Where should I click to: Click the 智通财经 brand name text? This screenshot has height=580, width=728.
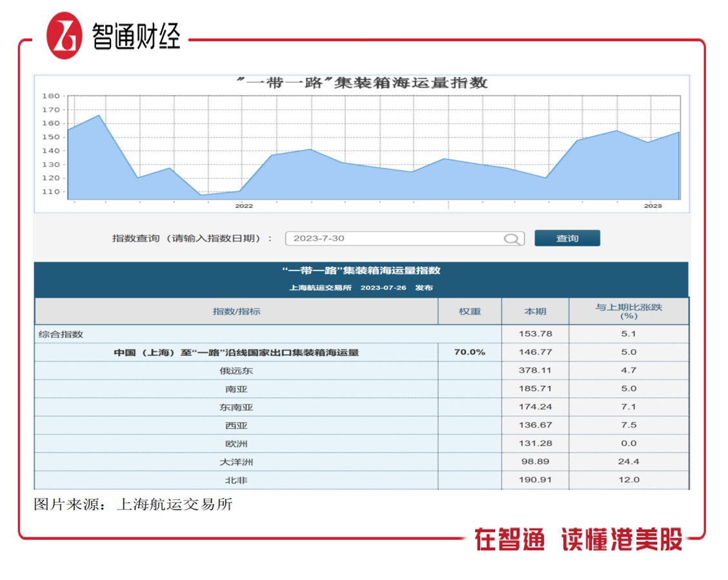tap(137, 36)
